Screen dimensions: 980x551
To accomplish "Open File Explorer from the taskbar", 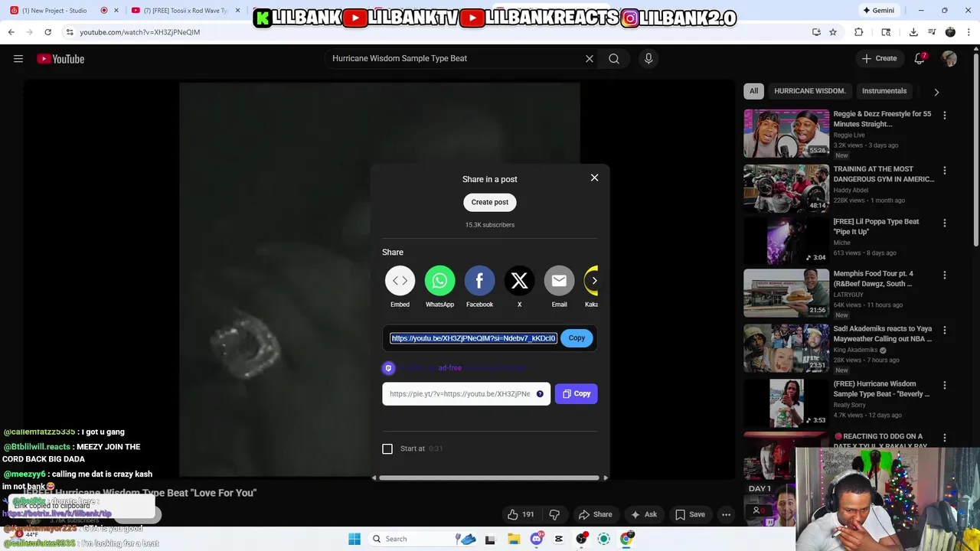I will pyautogui.click(x=514, y=539).
